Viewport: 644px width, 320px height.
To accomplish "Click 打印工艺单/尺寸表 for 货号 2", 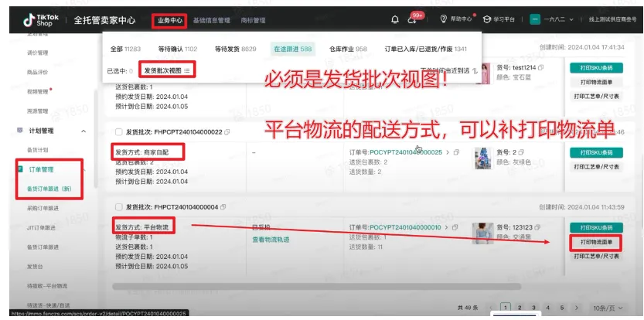I will coord(596,167).
